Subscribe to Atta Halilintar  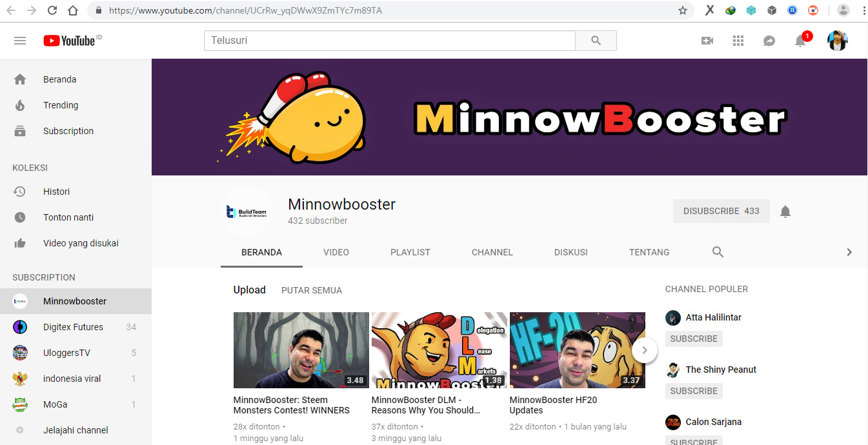[694, 339]
